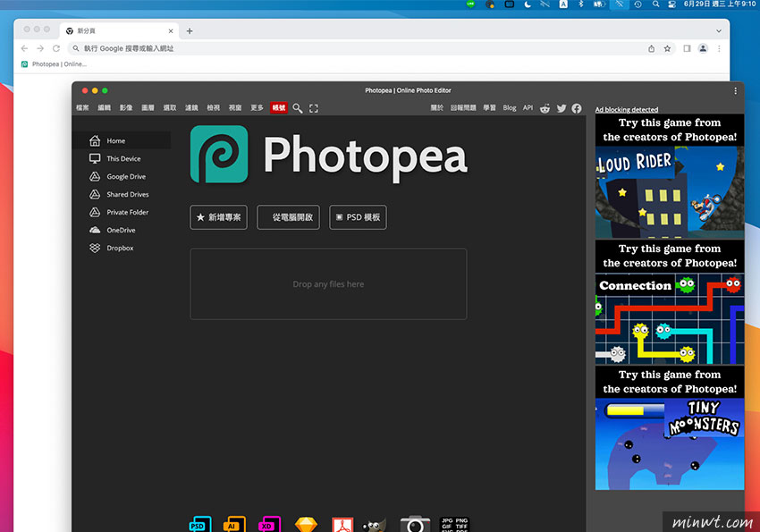This screenshot has height=532, width=760.
Task: Open the 學習 learn link
Action: click(x=489, y=107)
